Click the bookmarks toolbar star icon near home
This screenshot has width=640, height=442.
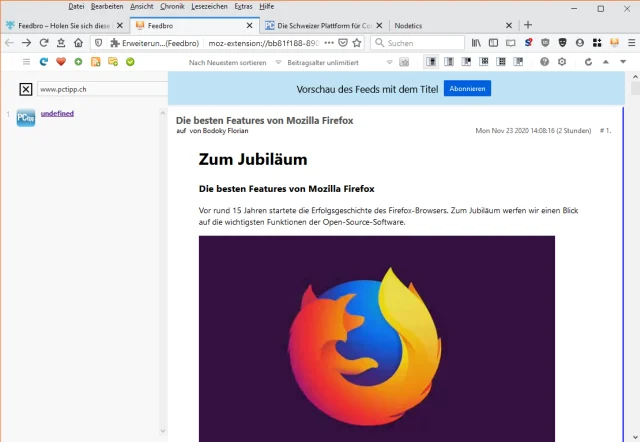61,43
